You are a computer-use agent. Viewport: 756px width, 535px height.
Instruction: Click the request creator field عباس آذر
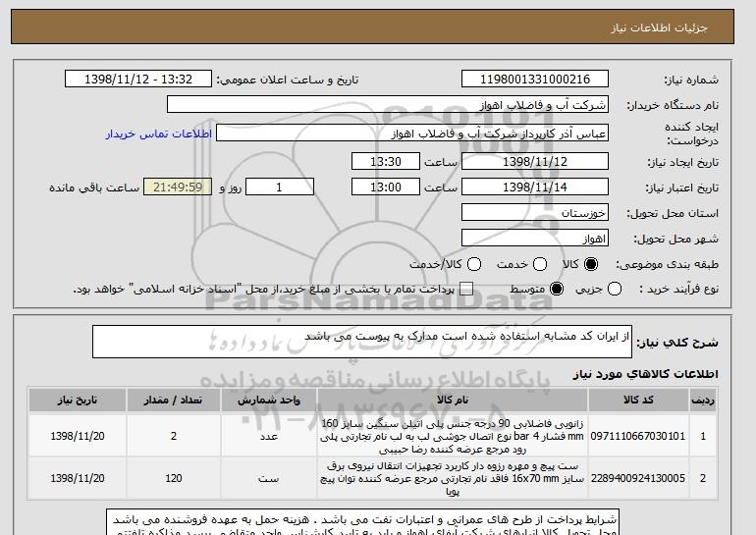(x=412, y=134)
